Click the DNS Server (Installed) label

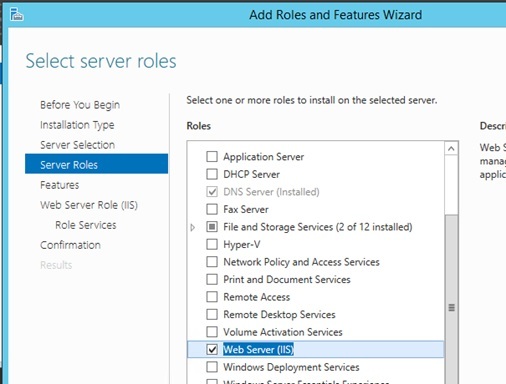(x=271, y=192)
